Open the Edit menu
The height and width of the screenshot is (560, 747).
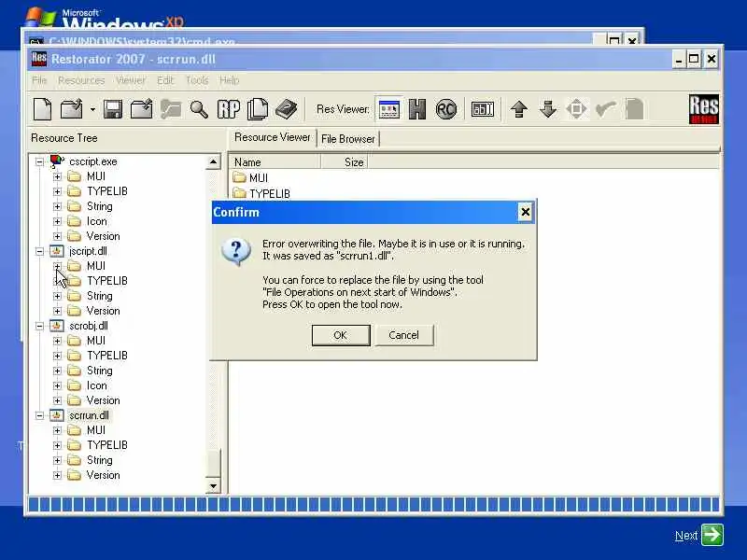point(165,80)
